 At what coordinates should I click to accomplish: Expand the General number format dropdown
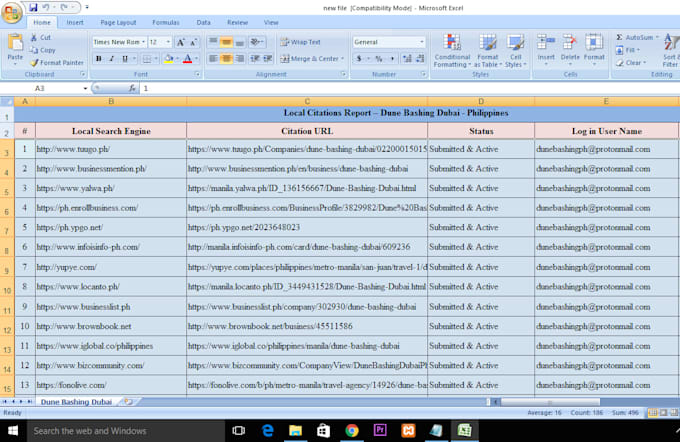(x=422, y=42)
